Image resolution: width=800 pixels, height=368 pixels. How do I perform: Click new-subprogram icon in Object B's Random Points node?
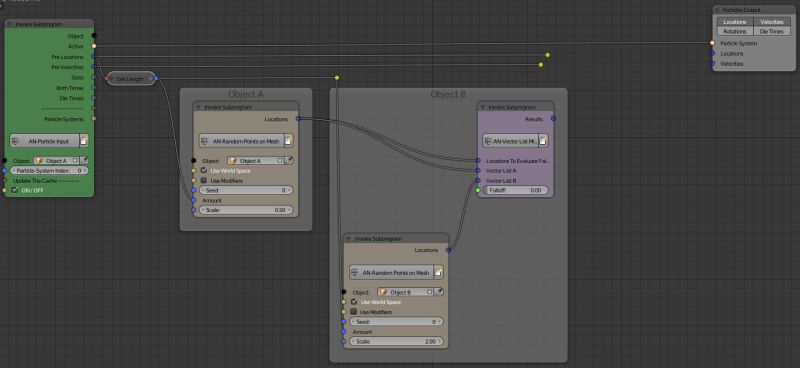(x=439, y=273)
